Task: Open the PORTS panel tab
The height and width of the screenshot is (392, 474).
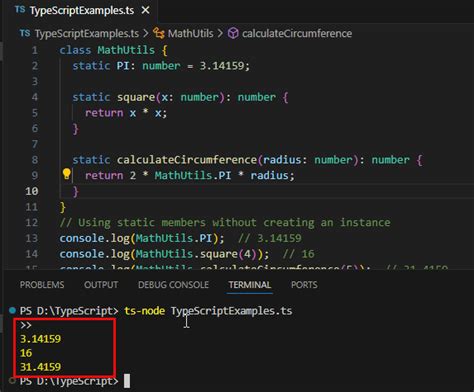Action: (304, 285)
